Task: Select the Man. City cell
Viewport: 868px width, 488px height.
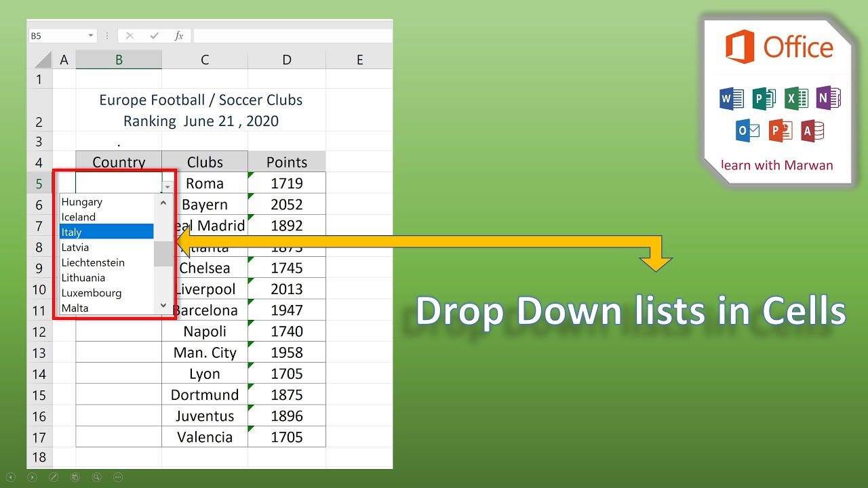Action: 205,352
